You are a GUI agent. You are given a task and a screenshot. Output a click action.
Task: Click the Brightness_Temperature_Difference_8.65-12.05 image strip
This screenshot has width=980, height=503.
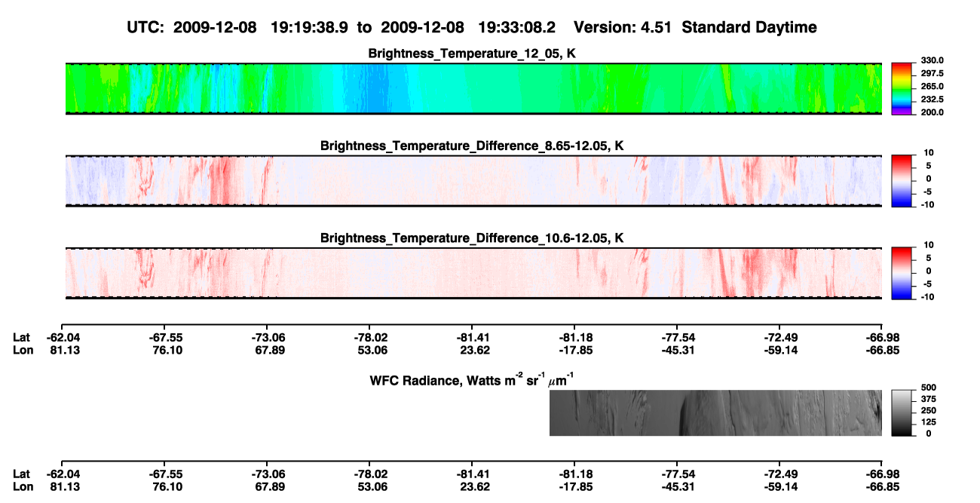pos(474,180)
